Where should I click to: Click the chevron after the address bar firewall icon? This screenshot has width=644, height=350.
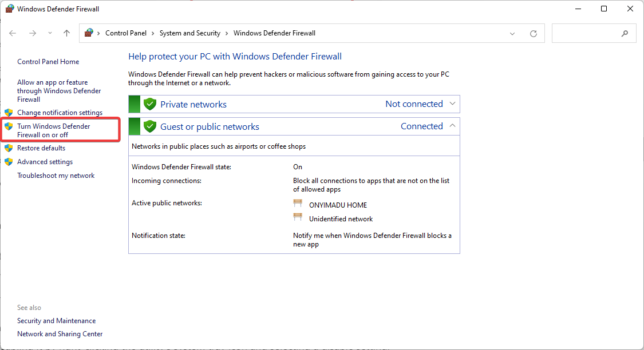tap(98, 33)
